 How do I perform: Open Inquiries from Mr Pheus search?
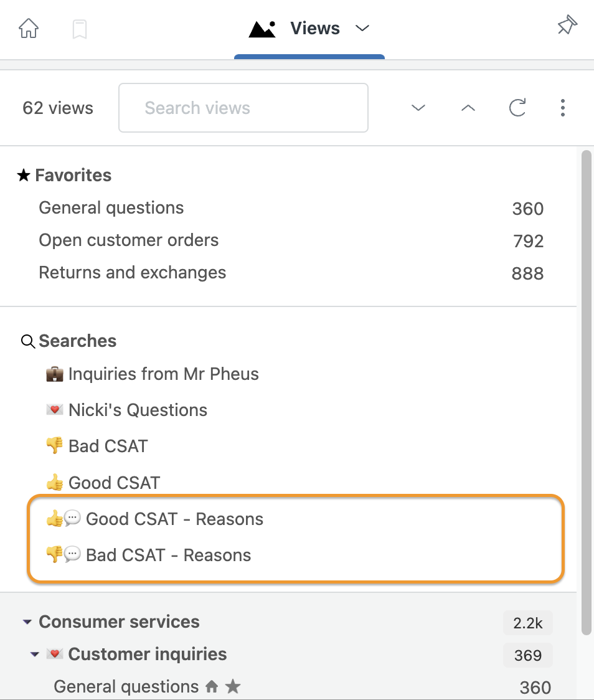click(x=153, y=374)
